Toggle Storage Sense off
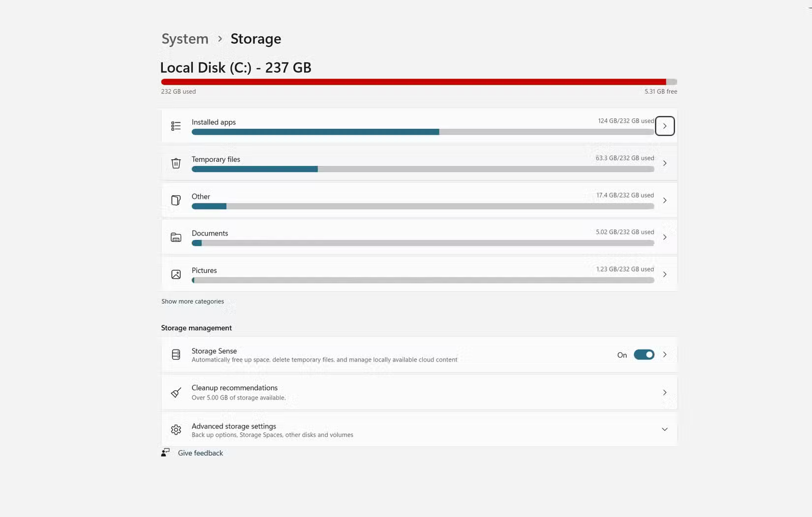Viewport: 812px width, 517px height. 644,355
